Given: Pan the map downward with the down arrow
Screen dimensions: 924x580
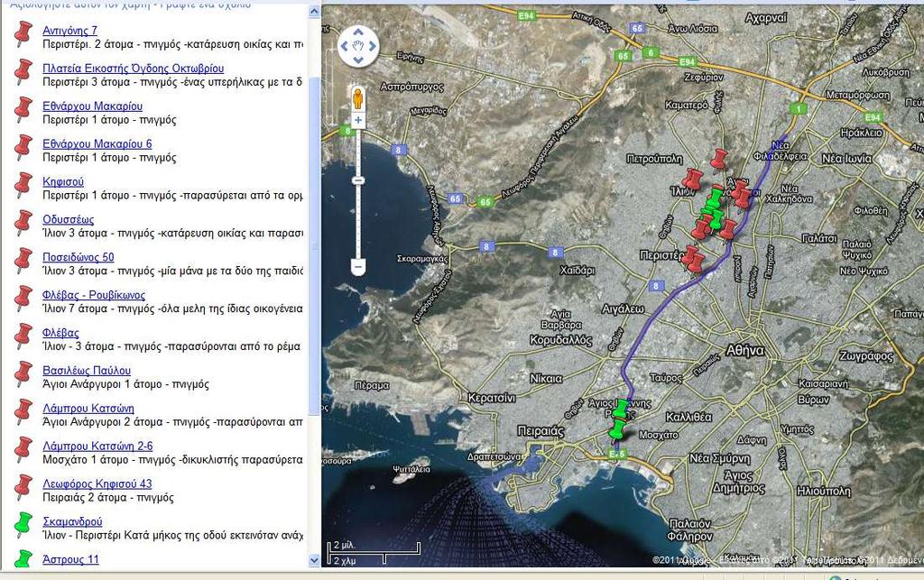Looking at the screenshot, I should [358, 60].
